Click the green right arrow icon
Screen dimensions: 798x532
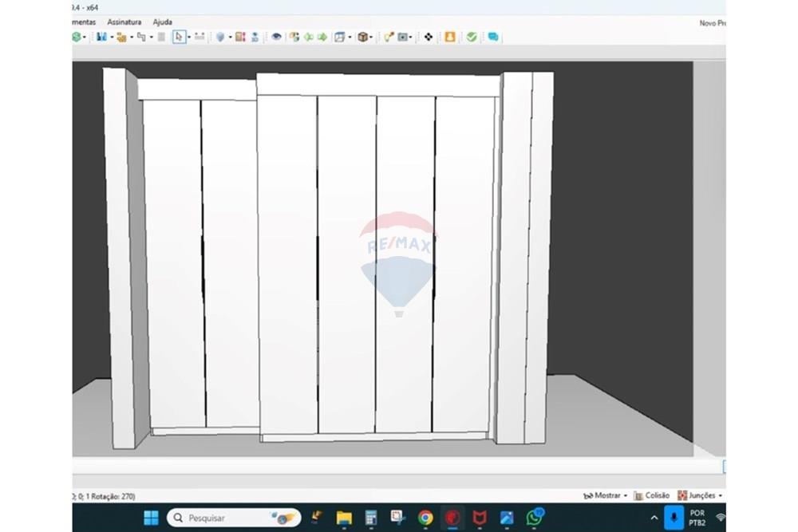[322, 37]
